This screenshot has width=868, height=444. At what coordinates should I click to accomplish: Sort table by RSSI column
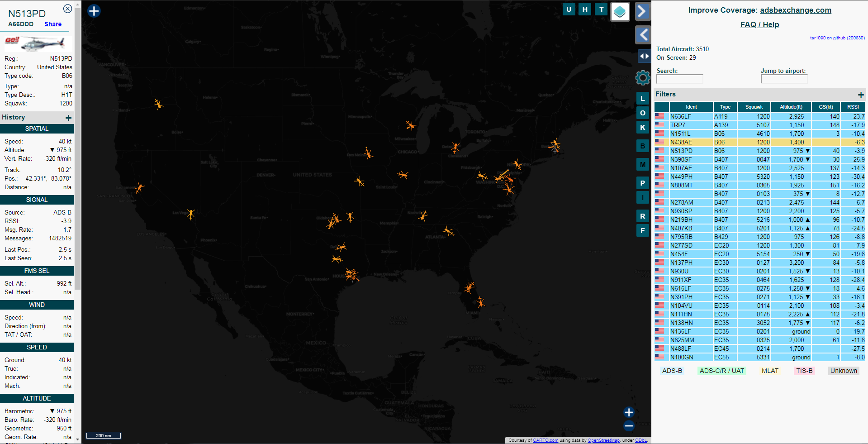click(x=853, y=107)
